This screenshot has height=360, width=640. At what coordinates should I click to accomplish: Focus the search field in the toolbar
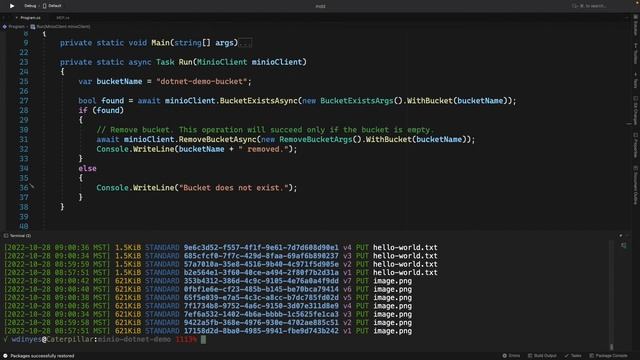tap(590, 6)
